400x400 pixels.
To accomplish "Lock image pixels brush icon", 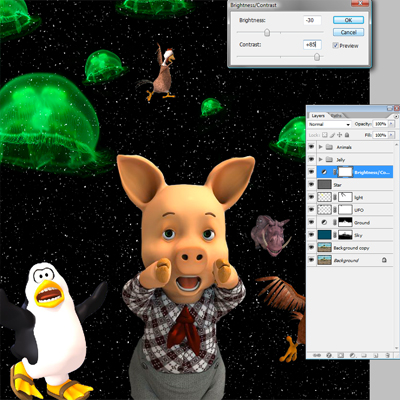I will tap(332, 135).
